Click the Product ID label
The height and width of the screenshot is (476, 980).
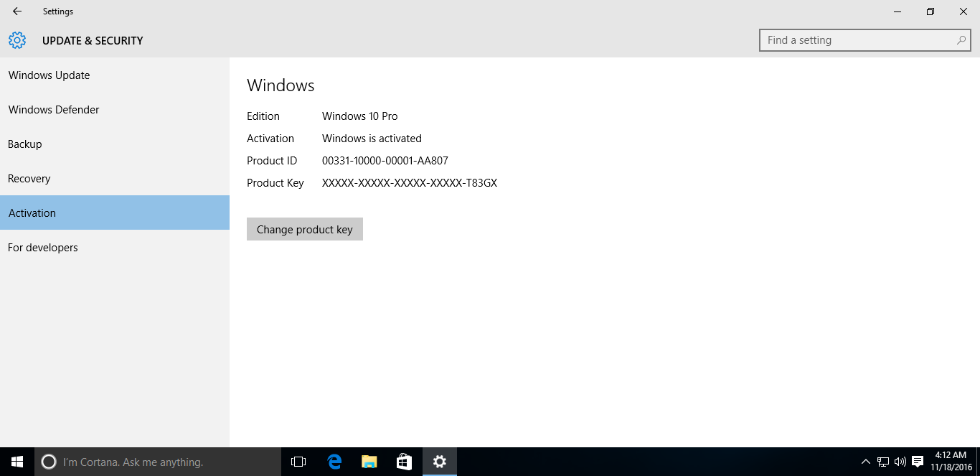pyautogui.click(x=272, y=161)
